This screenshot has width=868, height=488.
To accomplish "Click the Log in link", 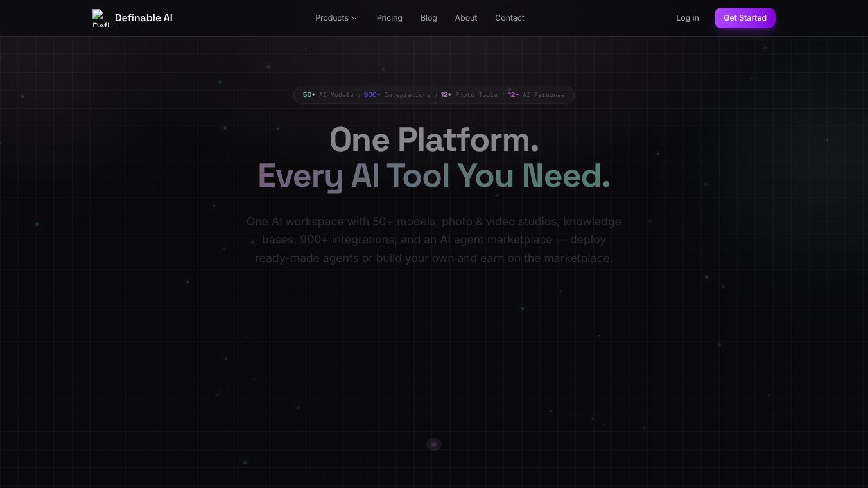I will pyautogui.click(x=687, y=18).
